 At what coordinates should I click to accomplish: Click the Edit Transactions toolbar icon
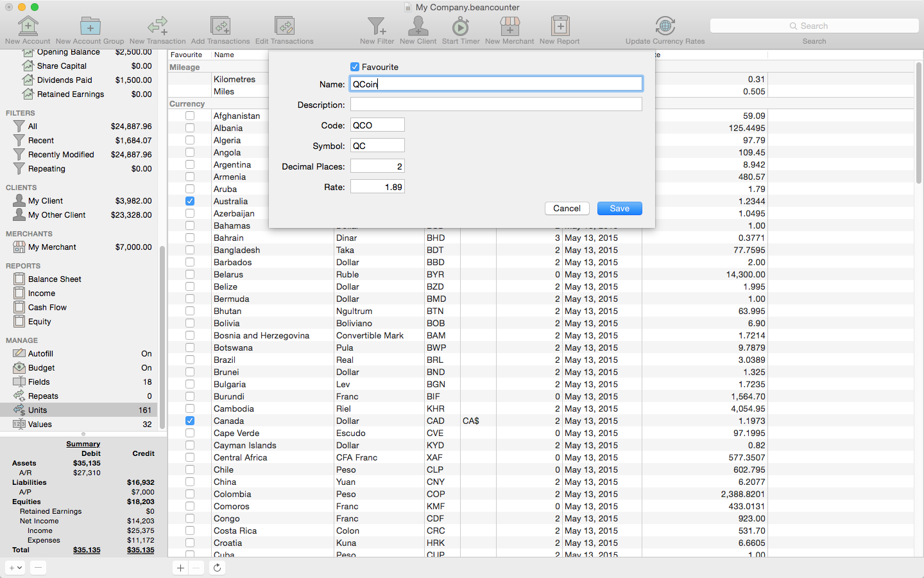point(284,26)
